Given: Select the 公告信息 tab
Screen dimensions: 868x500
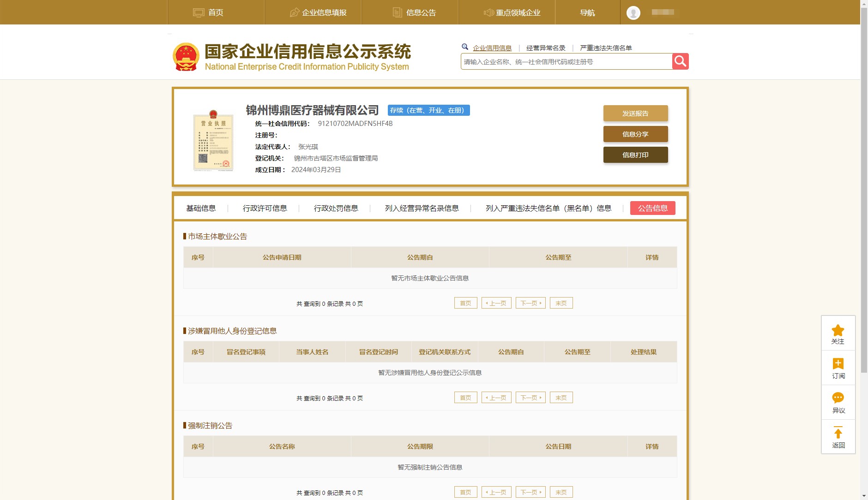Looking at the screenshot, I should pyautogui.click(x=653, y=208).
